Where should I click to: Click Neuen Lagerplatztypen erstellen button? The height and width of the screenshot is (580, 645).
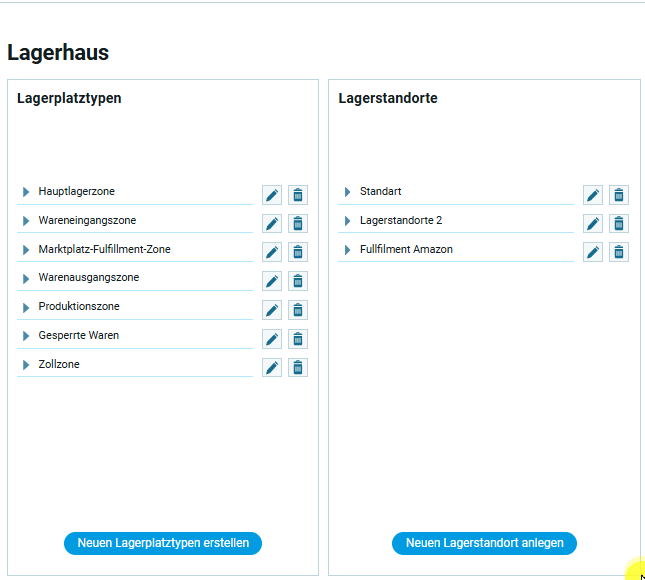[163, 543]
